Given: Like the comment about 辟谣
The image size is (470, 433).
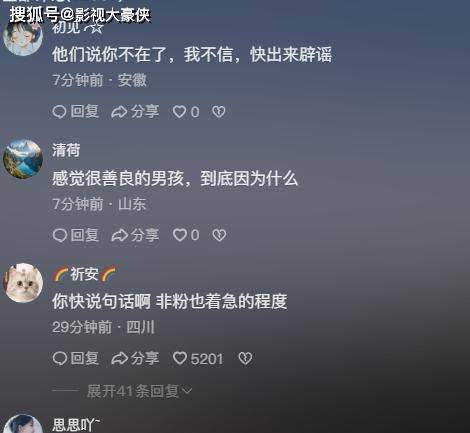Looking at the screenshot, I should tap(186, 112).
